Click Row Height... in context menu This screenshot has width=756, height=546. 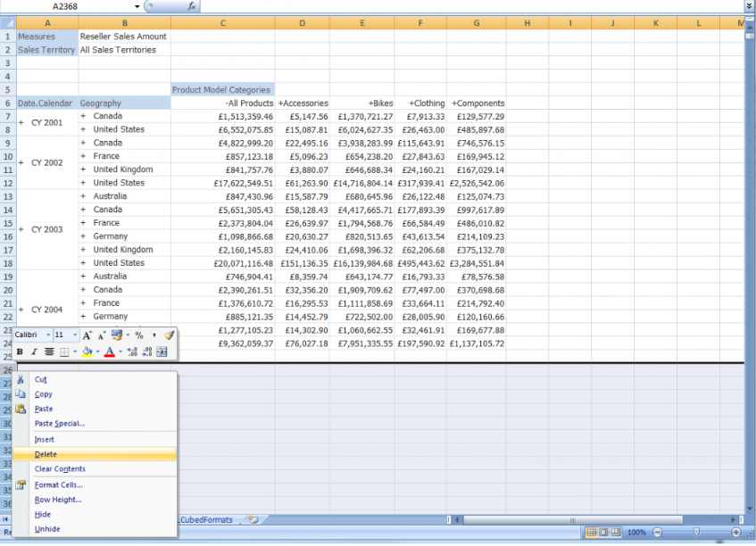coord(58,500)
